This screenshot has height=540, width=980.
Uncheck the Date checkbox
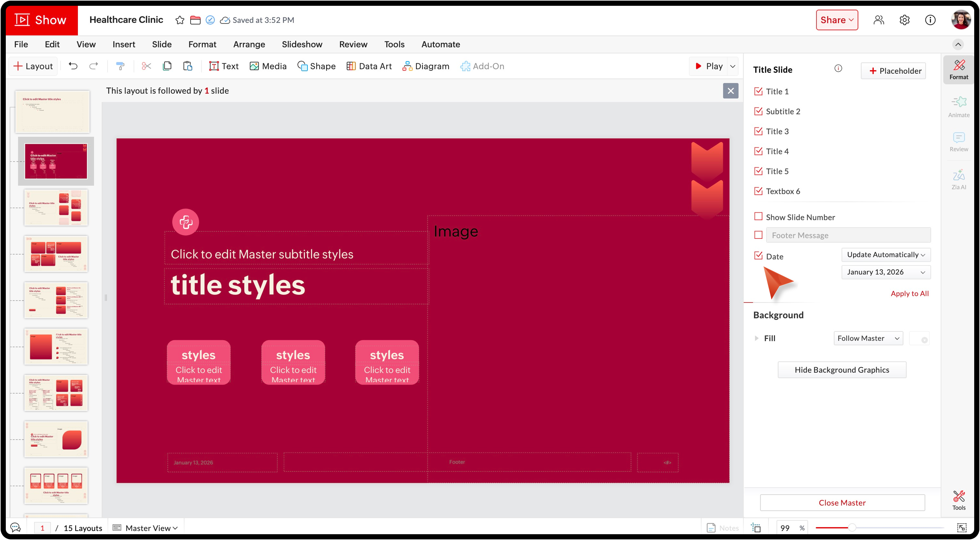pyautogui.click(x=758, y=256)
